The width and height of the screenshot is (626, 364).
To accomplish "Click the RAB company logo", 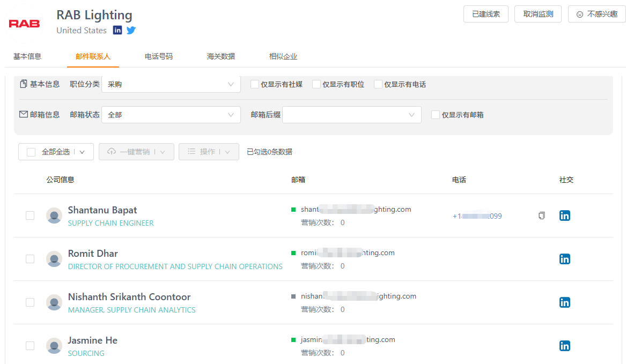I will tap(24, 24).
